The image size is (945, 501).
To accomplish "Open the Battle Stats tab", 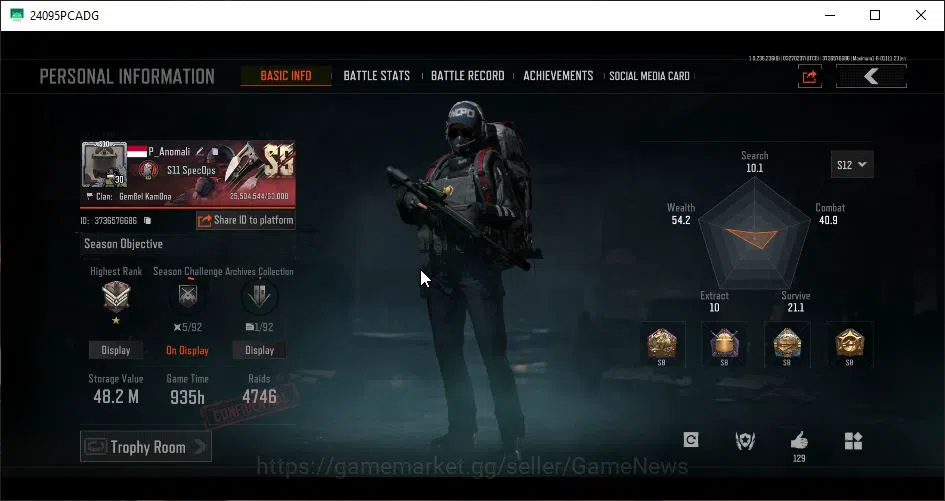I will coord(376,76).
